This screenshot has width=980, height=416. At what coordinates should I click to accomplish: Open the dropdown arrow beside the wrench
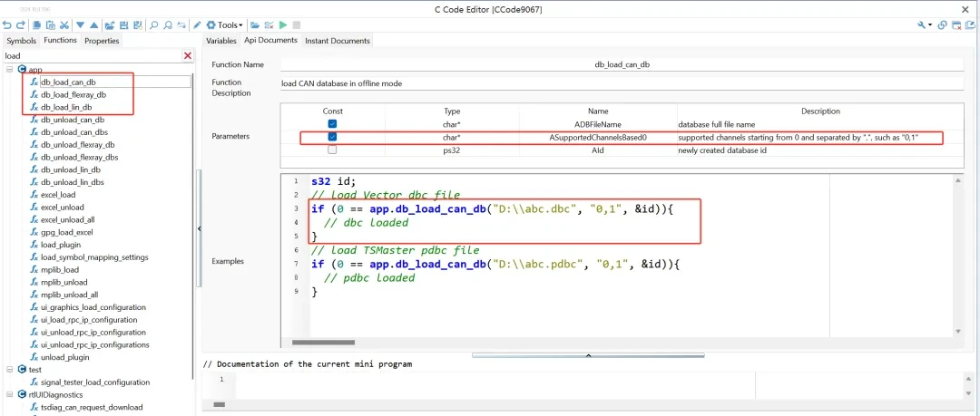(x=931, y=25)
